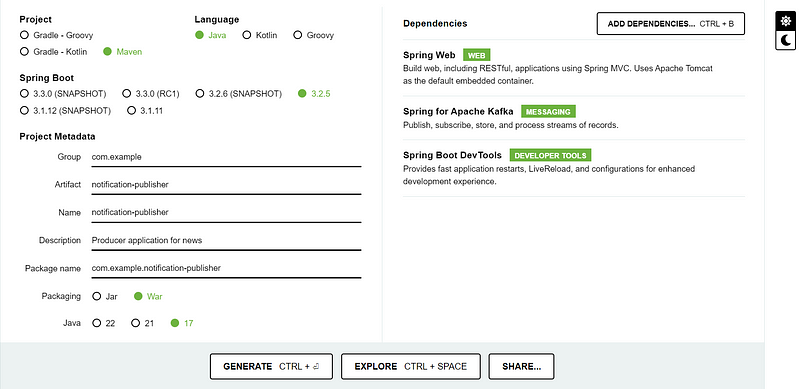Open the Share dialog button
This screenshot has width=800, height=389.
pos(521,367)
